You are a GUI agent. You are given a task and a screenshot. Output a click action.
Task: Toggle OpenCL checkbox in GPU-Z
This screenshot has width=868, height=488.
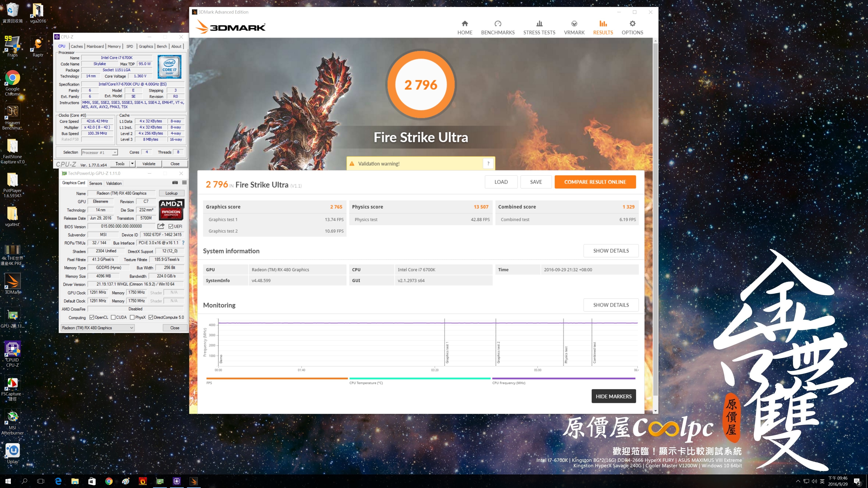click(92, 317)
